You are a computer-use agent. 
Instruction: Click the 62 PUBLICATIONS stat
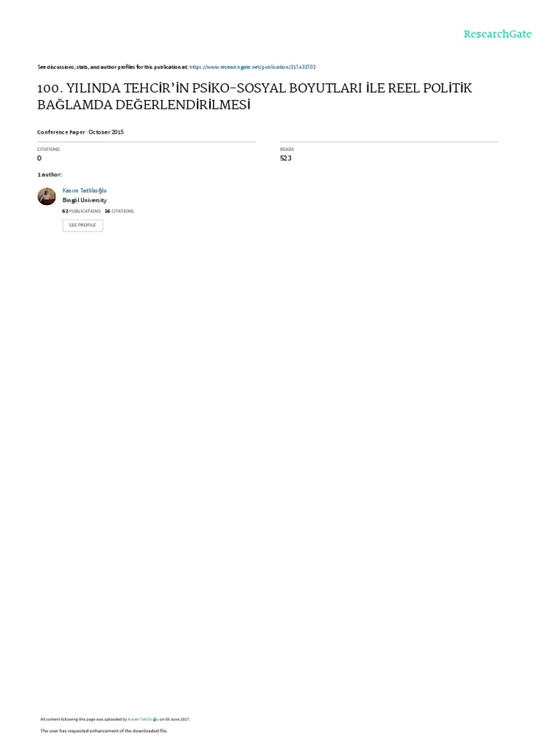click(82, 211)
